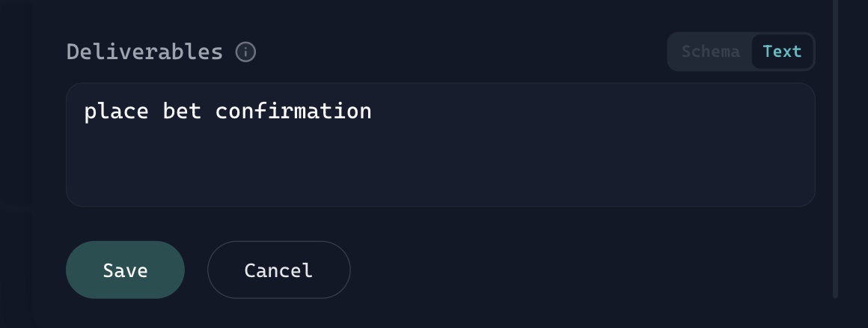Screen dimensions: 868x328
Task: Open info details for the Deliverables field
Action: coord(245,52)
